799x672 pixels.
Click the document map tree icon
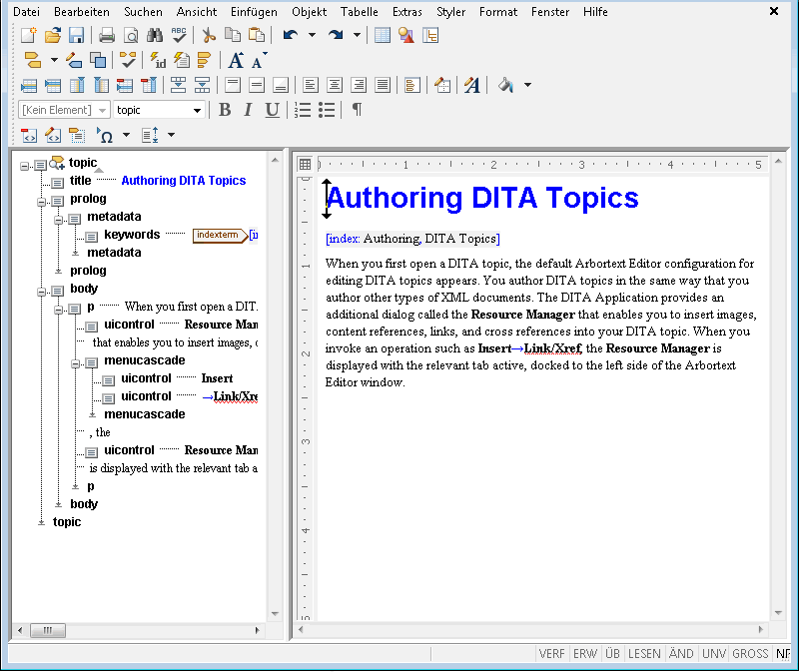[430, 35]
